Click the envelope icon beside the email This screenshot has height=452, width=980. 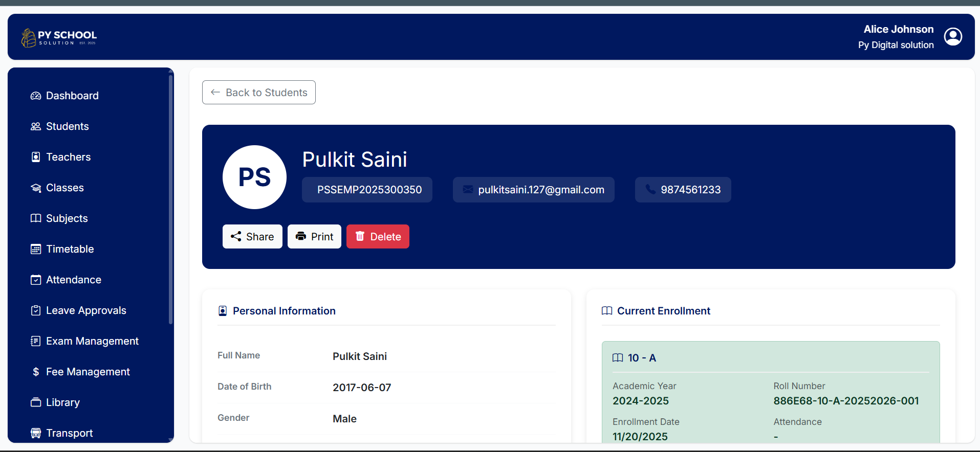tap(468, 189)
